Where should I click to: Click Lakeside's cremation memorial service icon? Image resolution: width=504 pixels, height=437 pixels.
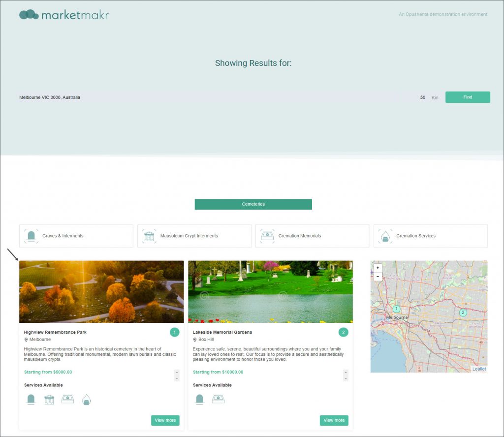(x=218, y=399)
